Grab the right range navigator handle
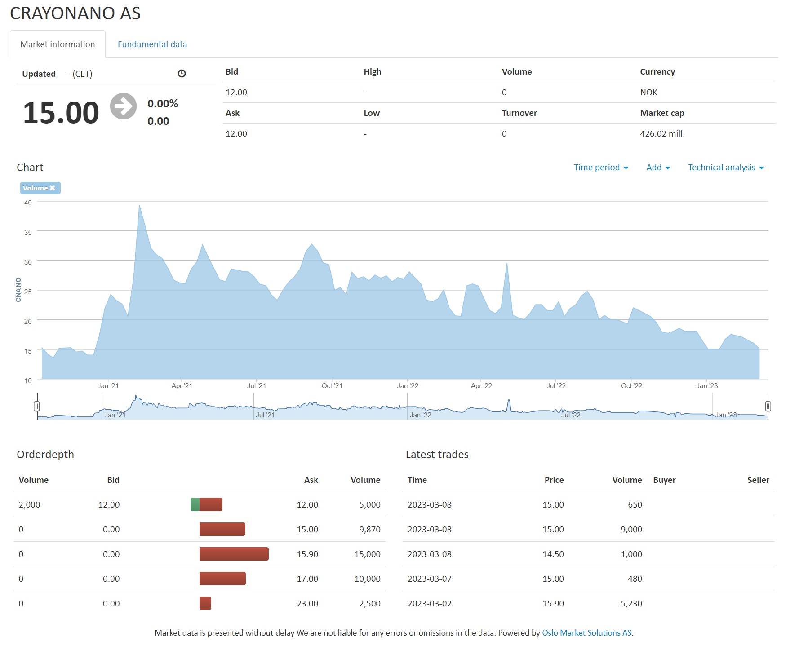 [x=768, y=406]
